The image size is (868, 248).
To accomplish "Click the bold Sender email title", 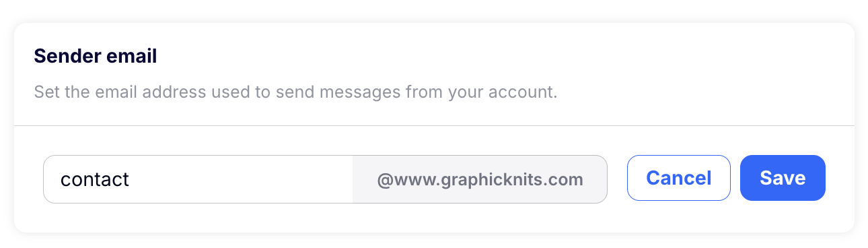I will (96, 57).
